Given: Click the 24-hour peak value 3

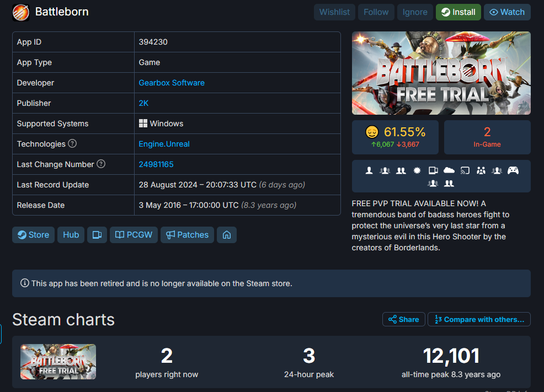Looking at the screenshot, I should point(309,356).
